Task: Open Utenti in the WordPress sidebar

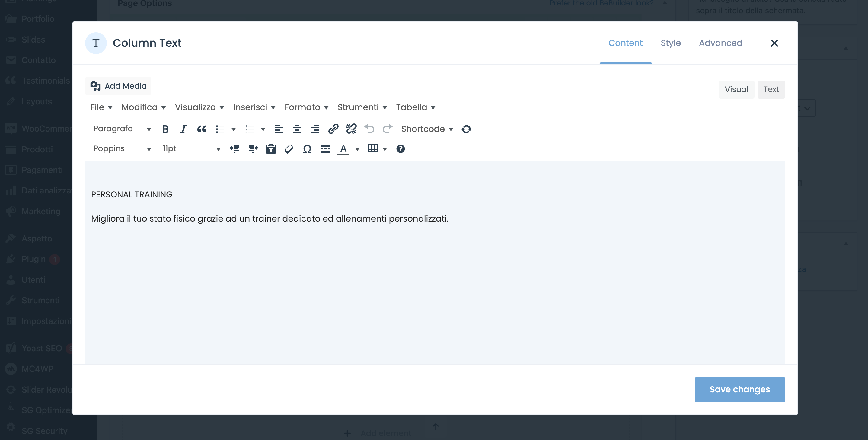Action: click(x=33, y=280)
